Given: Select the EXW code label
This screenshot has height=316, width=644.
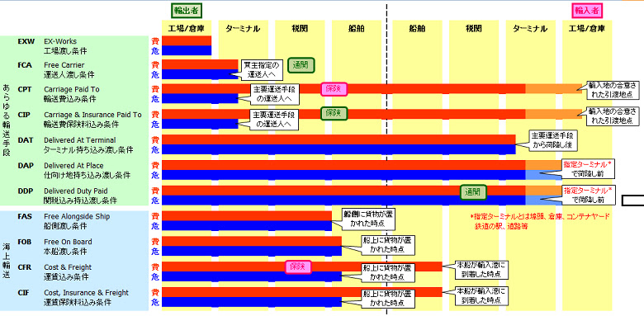Looking at the screenshot, I should coord(26,41).
